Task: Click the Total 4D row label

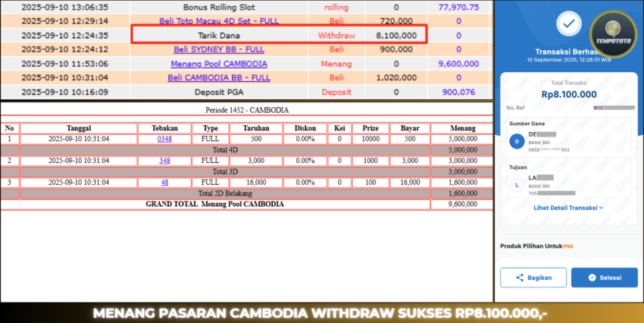Action: click(x=225, y=150)
